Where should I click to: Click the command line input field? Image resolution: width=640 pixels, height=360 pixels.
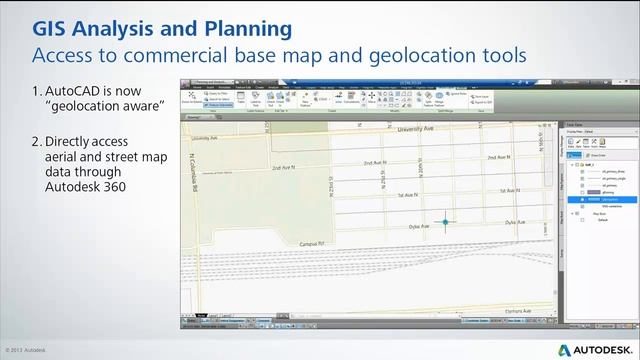(x=376, y=316)
